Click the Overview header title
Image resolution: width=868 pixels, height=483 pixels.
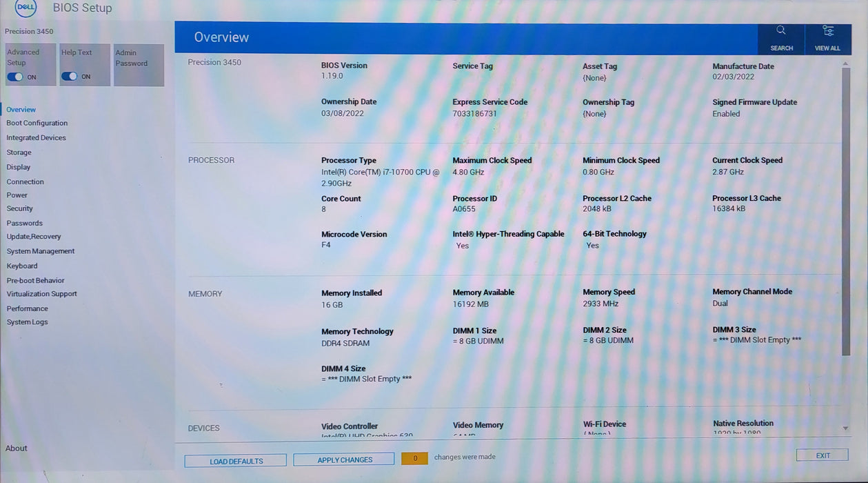click(x=221, y=37)
